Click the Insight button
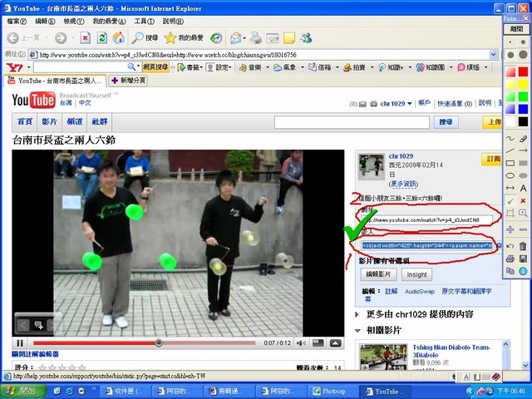The width and height of the screenshot is (532, 399). pyautogui.click(x=416, y=274)
